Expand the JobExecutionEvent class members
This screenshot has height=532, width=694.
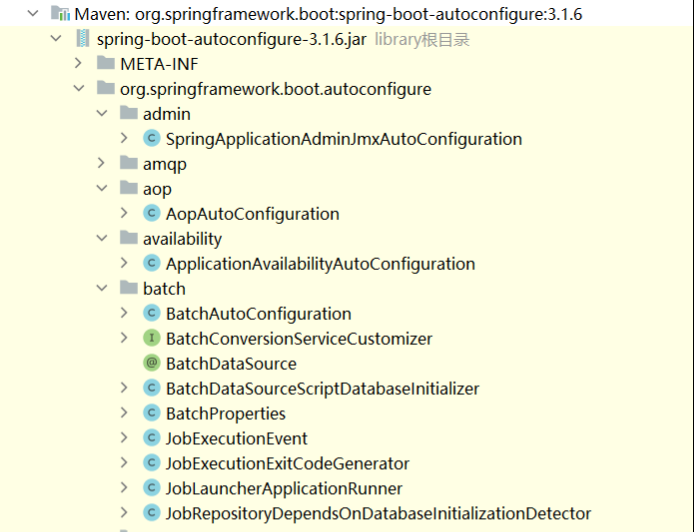pos(124,439)
